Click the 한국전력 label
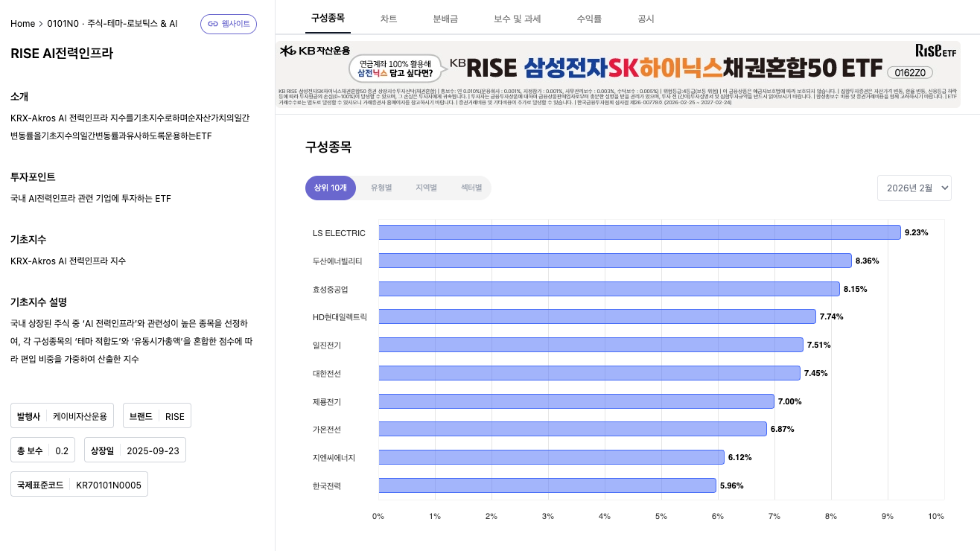Screen dimensions: 980x551 point(327,486)
